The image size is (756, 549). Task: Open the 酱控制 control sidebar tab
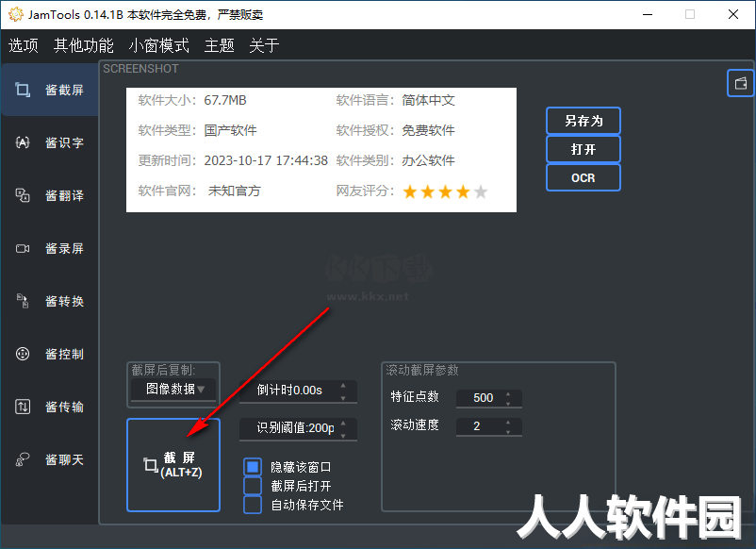49,354
